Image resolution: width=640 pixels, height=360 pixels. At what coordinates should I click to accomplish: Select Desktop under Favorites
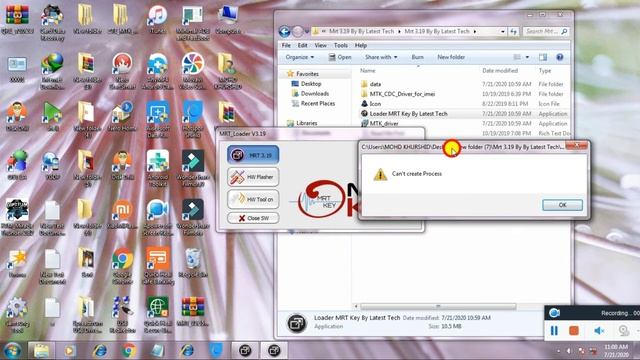(x=311, y=84)
